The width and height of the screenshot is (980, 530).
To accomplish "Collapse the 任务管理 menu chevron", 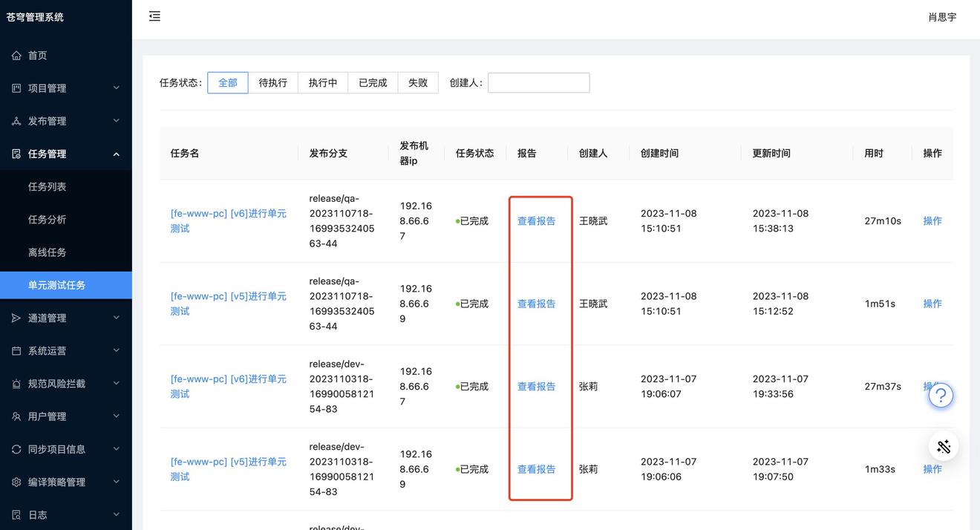I will (116, 154).
